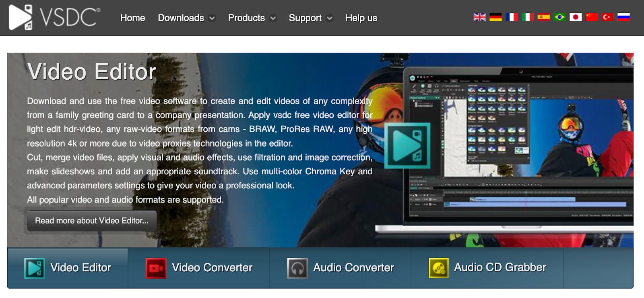Switch to Turkish using the flag

pos(607,17)
